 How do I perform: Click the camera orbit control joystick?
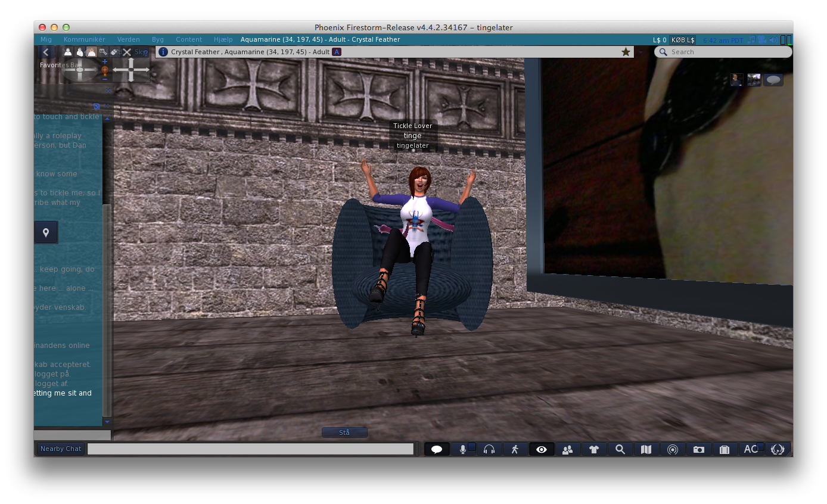[80, 70]
